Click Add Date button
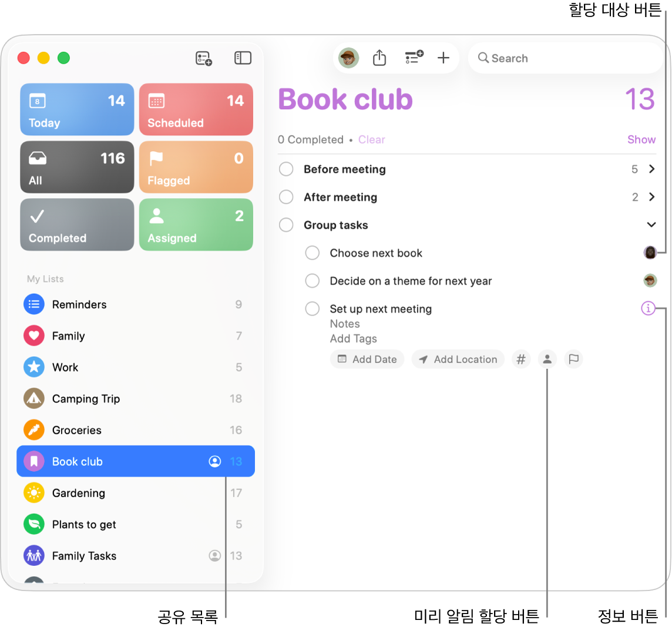672x627 pixels. [367, 360]
